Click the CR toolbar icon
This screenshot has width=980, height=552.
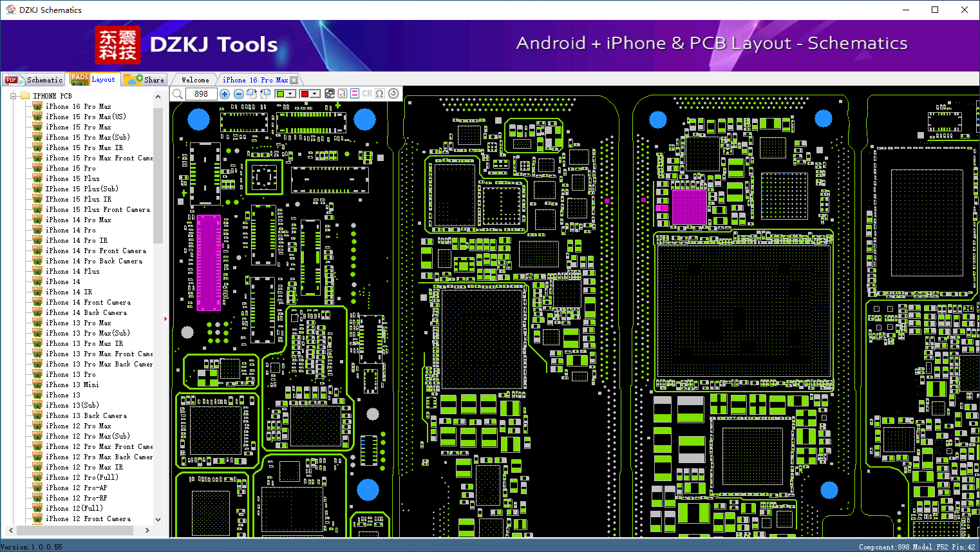tap(367, 94)
